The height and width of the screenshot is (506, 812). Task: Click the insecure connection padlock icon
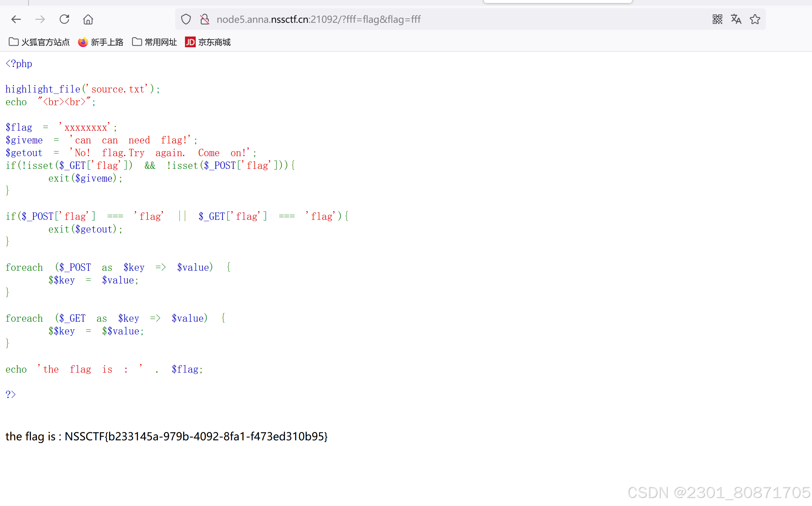coord(205,19)
